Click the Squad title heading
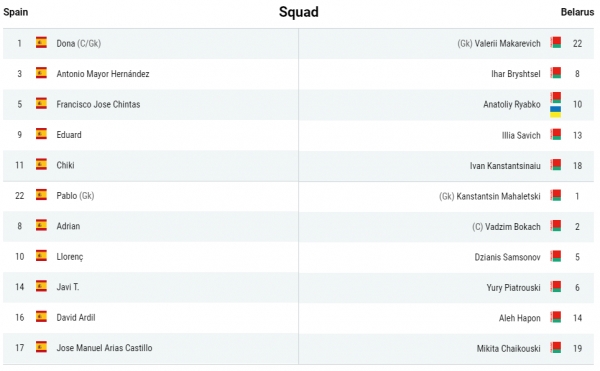The height and width of the screenshot is (371, 600). pos(298,12)
